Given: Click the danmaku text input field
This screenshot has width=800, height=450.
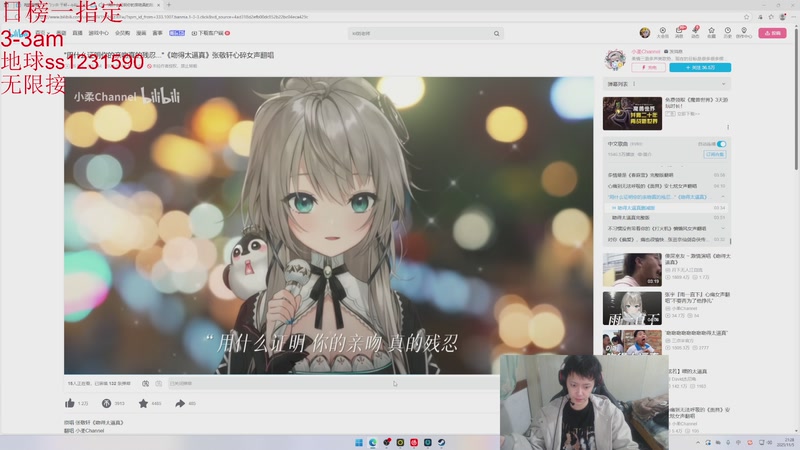Looking at the screenshot, I should click(x=332, y=383).
